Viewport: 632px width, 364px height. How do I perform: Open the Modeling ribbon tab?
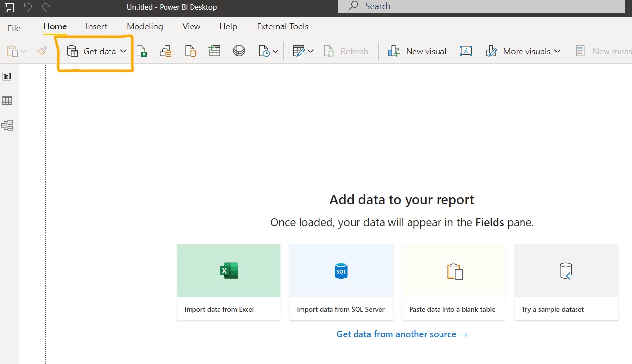pyautogui.click(x=145, y=26)
